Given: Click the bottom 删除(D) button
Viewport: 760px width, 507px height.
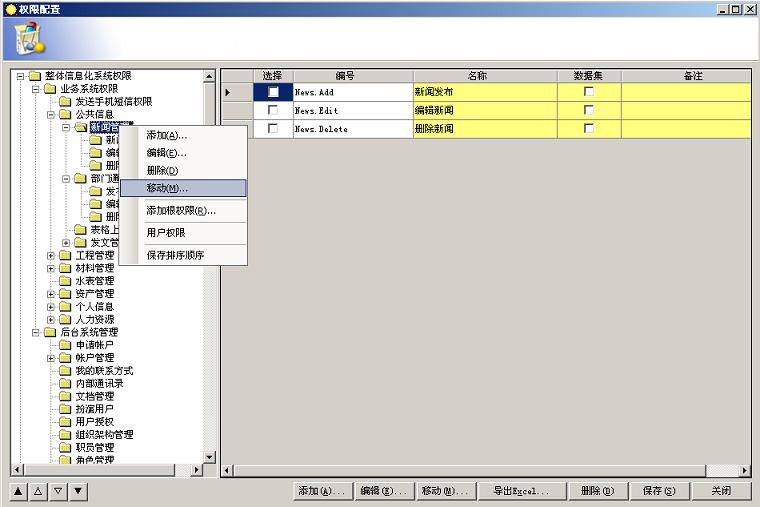Looking at the screenshot, I should pyautogui.click(x=598, y=491).
